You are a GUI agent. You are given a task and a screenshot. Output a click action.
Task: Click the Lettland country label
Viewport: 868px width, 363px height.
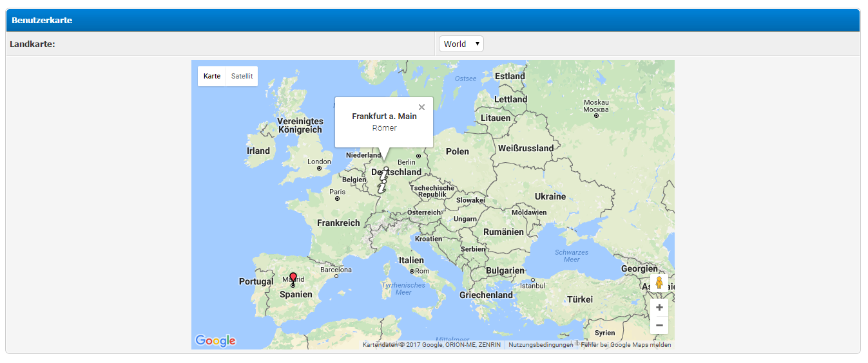point(511,99)
